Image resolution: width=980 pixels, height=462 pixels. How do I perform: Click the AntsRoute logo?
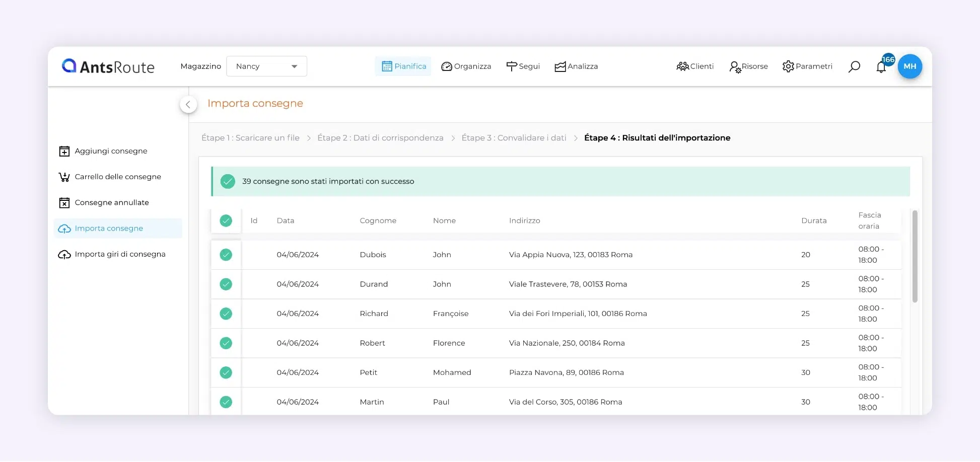point(108,66)
